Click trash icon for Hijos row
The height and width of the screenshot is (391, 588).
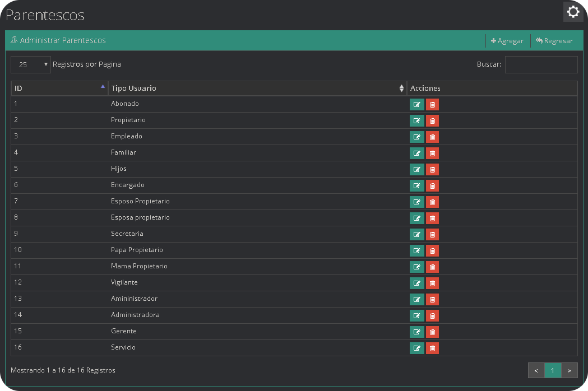click(432, 170)
